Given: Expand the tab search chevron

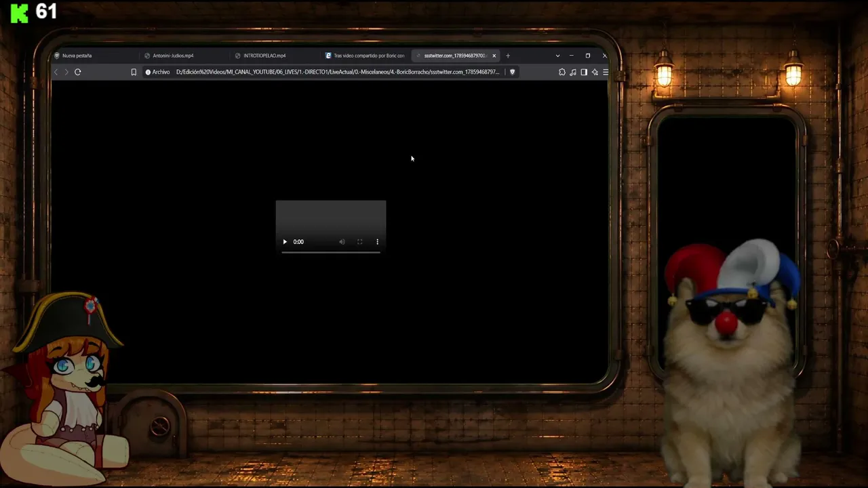Looking at the screenshot, I should pyautogui.click(x=557, y=56).
